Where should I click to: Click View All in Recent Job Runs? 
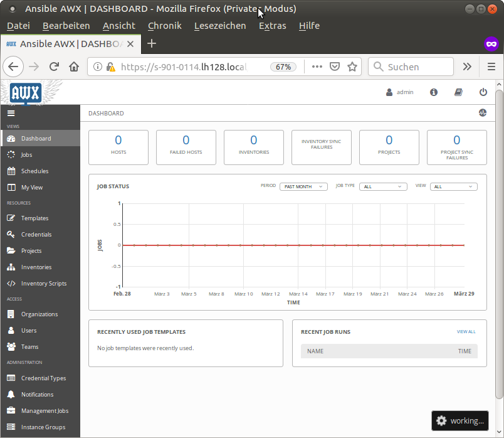coord(466,332)
